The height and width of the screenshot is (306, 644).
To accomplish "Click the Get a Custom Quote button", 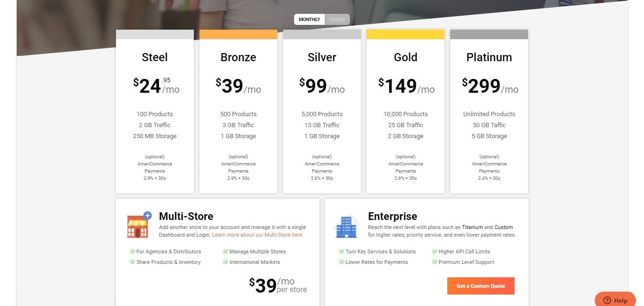I will pyautogui.click(x=481, y=286).
